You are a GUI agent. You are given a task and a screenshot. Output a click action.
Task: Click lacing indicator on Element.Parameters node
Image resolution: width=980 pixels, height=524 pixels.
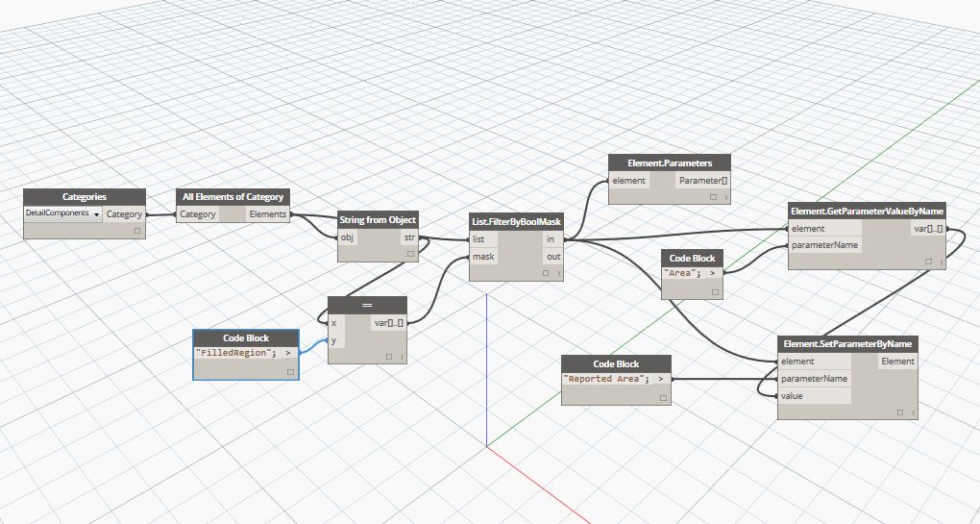point(725,197)
